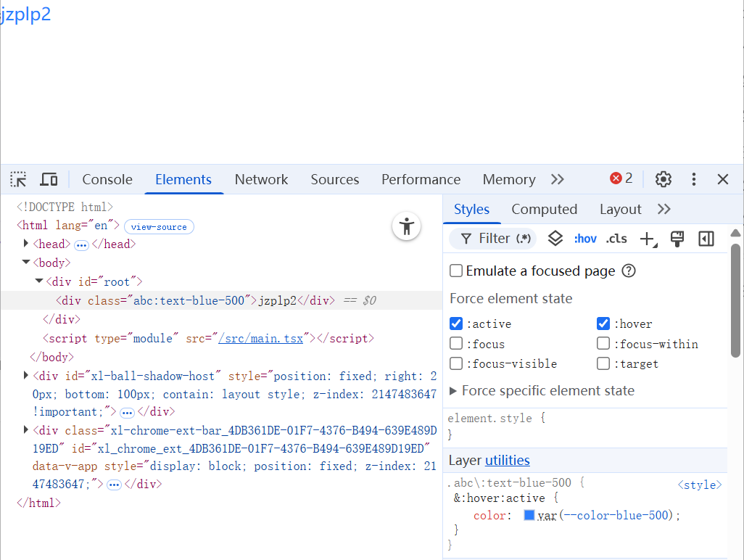Open the utilities layer link
This screenshot has width=744, height=560.
507,461
